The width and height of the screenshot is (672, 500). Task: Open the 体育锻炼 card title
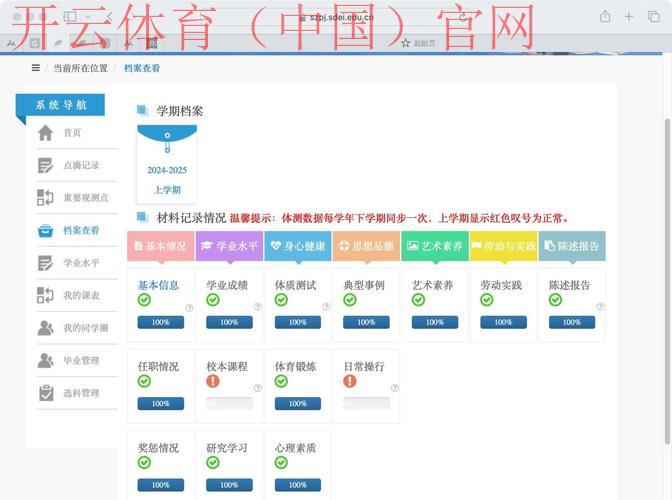coord(296,367)
